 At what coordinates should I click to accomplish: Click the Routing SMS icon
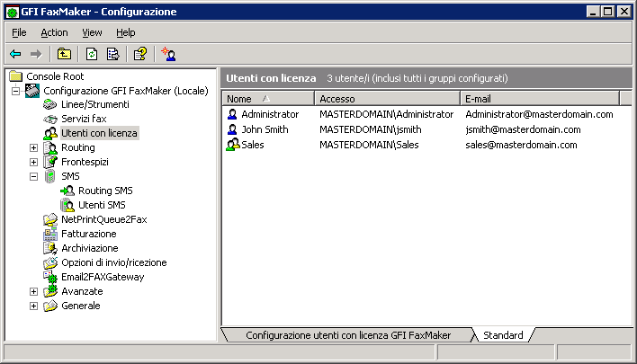tap(67, 191)
